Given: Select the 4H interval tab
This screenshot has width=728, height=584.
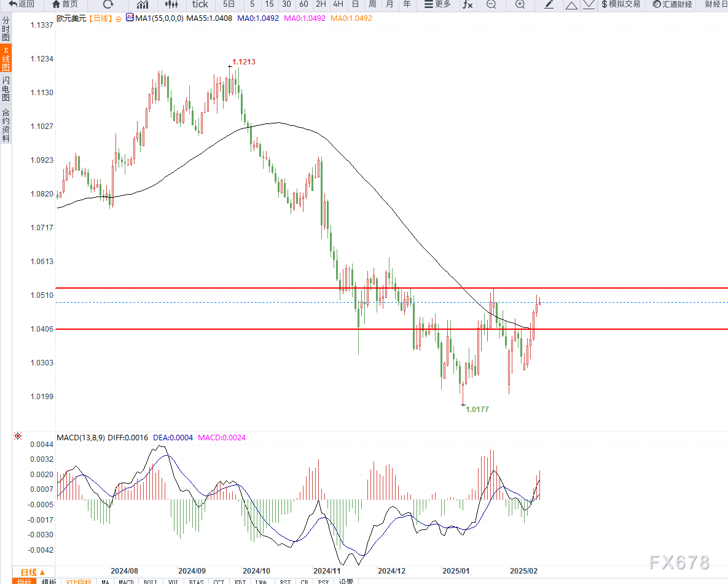Looking at the screenshot, I should point(338,6).
